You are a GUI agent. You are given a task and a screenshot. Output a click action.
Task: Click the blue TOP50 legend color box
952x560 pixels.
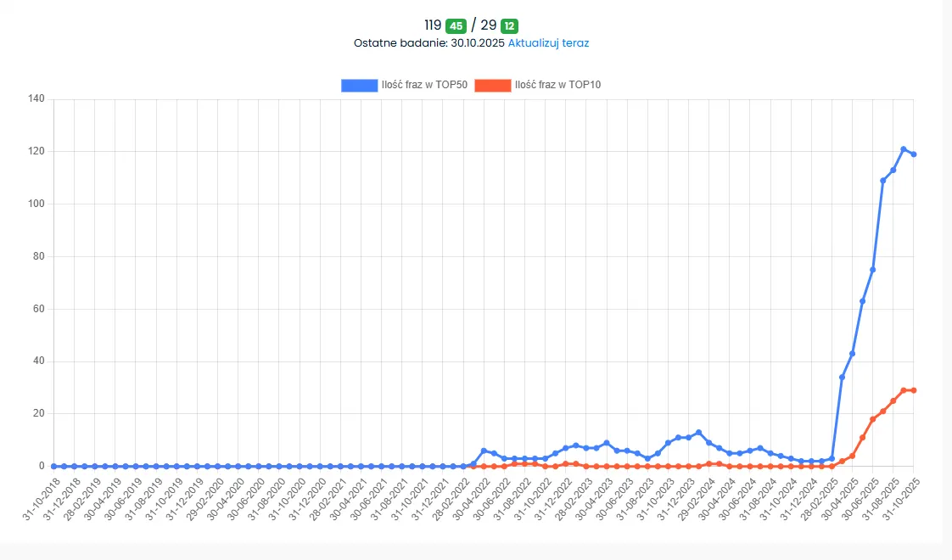coord(359,85)
